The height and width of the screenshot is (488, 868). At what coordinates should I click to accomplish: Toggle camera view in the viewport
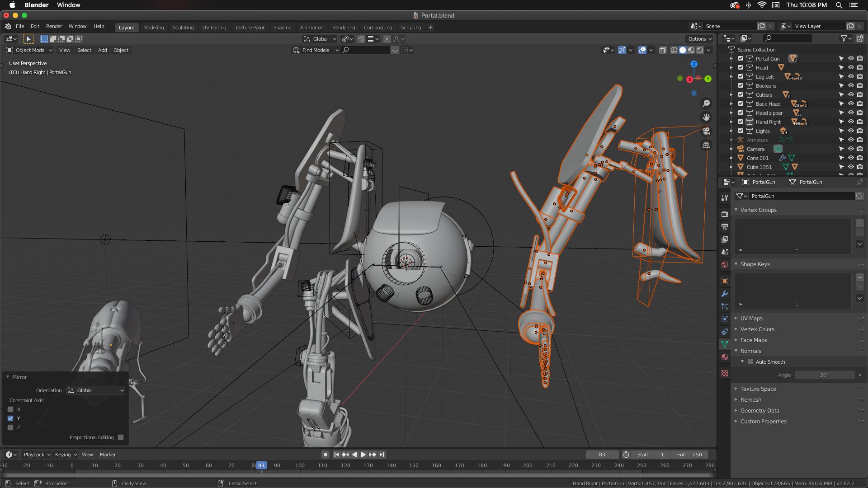click(x=706, y=131)
